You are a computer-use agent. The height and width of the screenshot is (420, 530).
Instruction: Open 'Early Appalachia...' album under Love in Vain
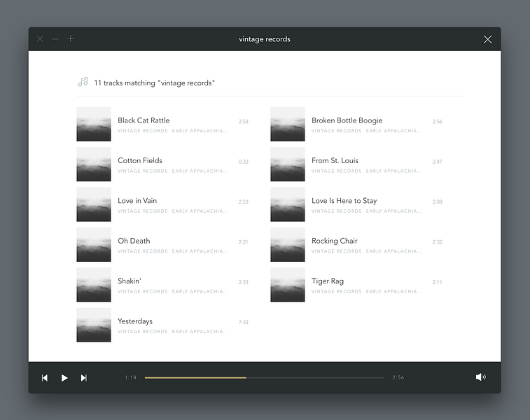tap(200, 211)
